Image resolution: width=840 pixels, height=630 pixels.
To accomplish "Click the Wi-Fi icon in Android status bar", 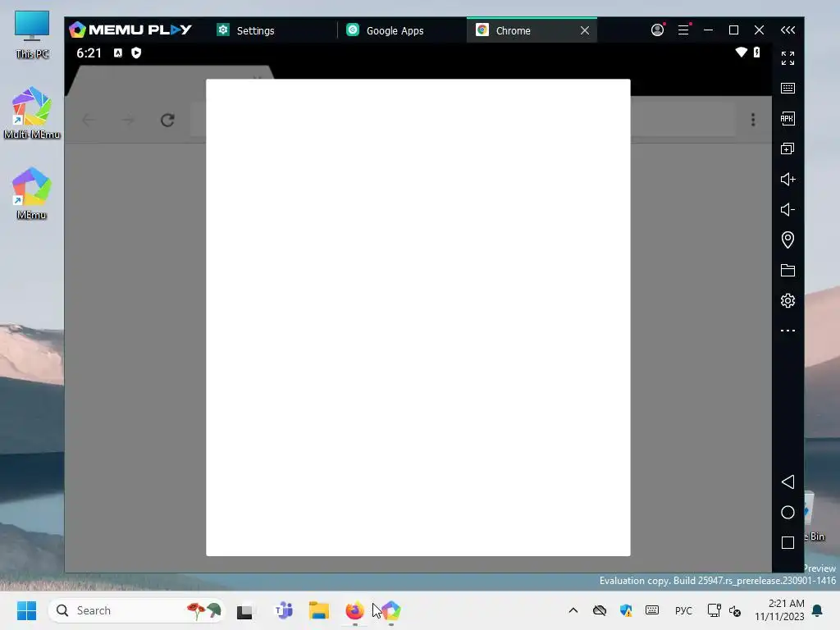I will [x=741, y=52].
